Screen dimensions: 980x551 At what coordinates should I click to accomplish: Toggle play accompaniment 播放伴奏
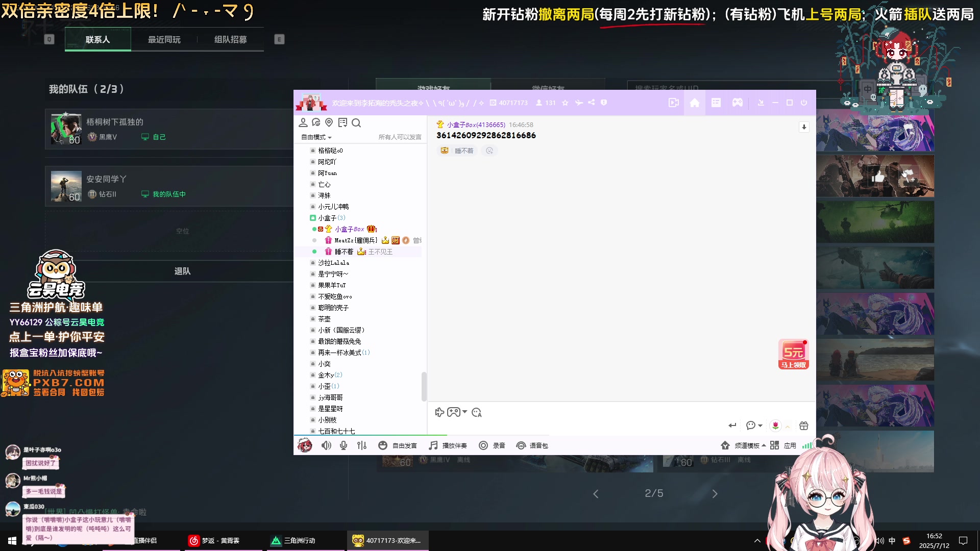[448, 445]
